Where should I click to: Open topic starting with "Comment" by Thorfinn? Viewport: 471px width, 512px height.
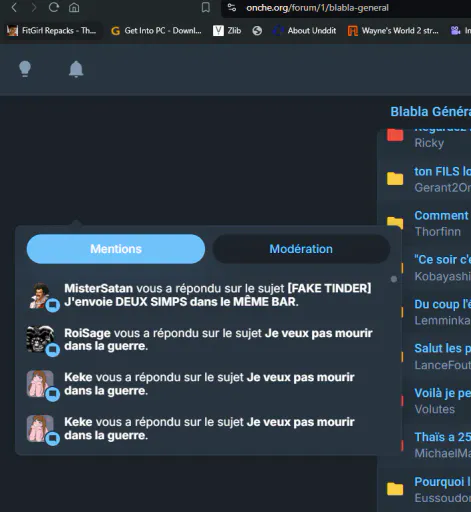point(441,215)
